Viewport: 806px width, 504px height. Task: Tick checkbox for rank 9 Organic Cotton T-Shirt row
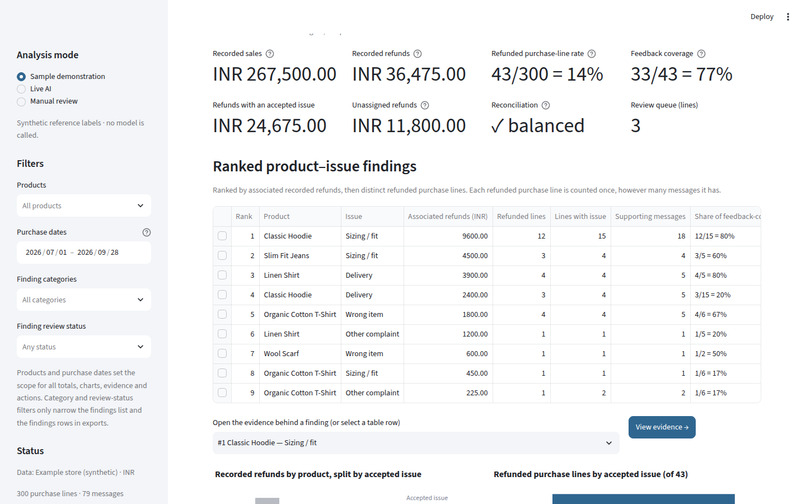[x=222, y=392]
